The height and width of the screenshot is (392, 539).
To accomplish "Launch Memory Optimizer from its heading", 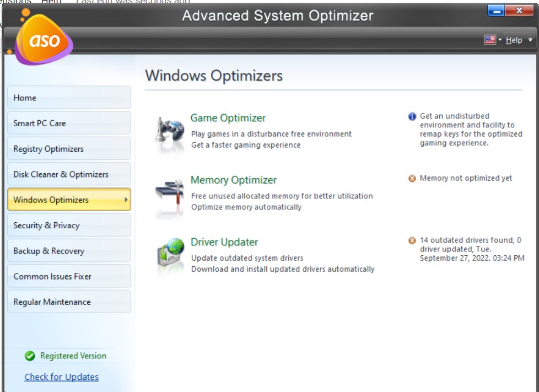I will tap(234, 180).
